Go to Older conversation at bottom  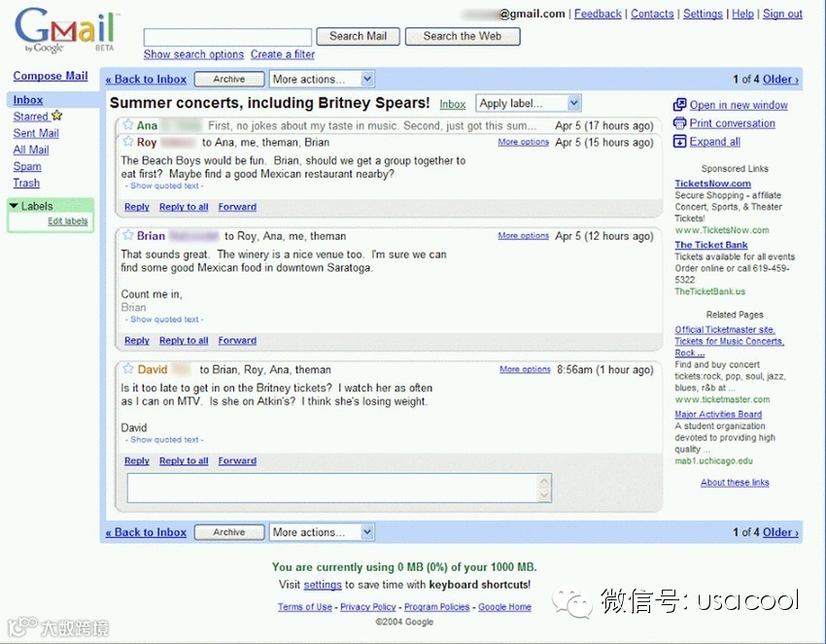point(780,532)
